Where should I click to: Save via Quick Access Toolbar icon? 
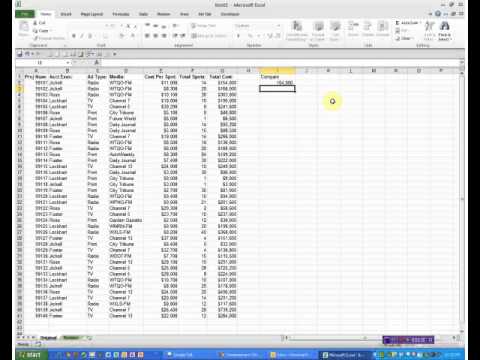tap(20, 54)
